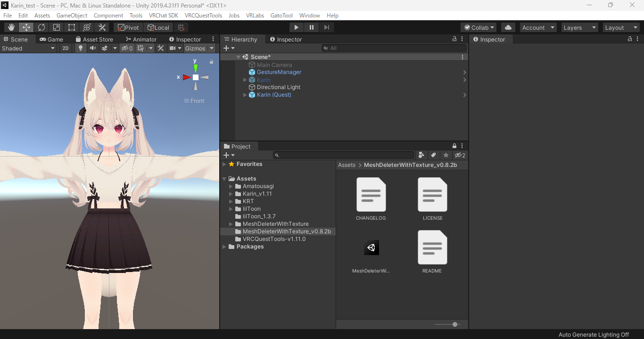Image resolution: width=644 pixels, height=339 pixels.
Task: Select the Scale tool
Action: point(57,28)
